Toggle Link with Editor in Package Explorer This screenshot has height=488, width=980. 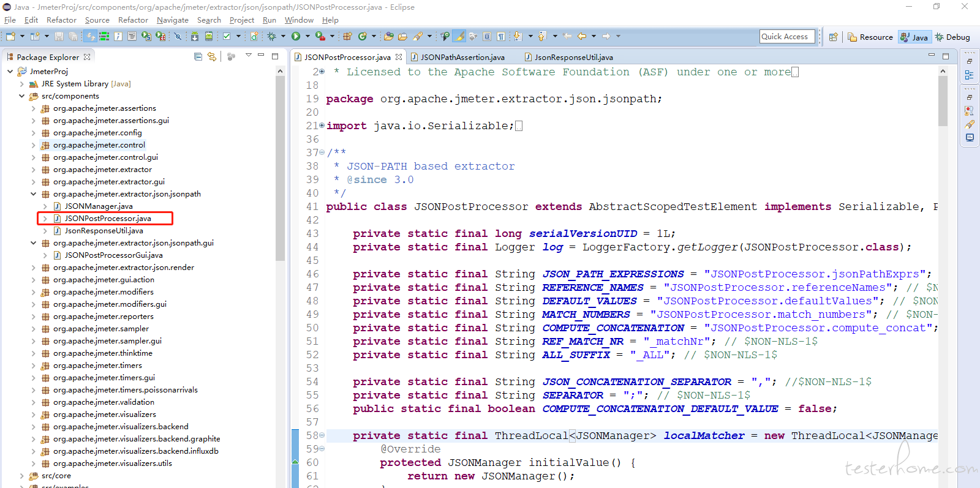point(212,56)
